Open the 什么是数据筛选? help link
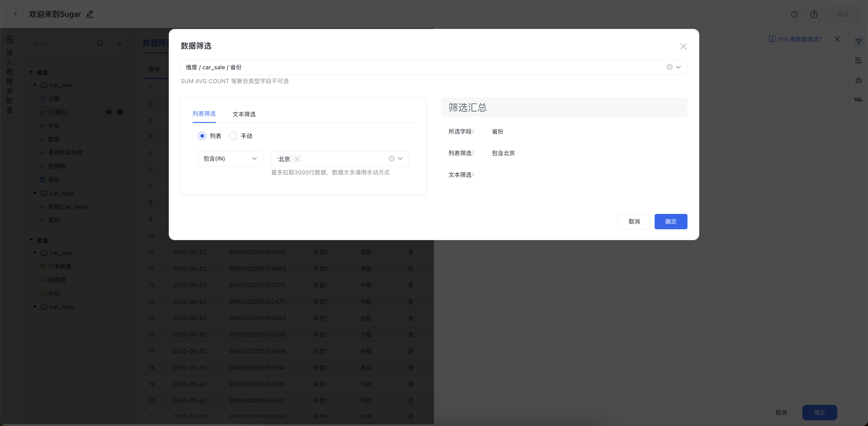This screenshot has height=426, width=868. (795, 39)
